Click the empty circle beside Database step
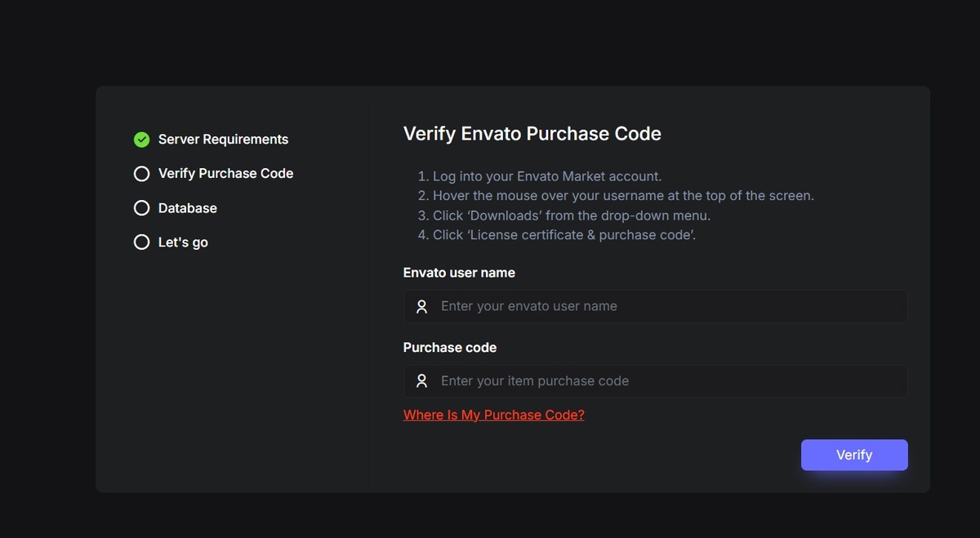The height and width of the screenshot is (538, 980). click(141, 208)
